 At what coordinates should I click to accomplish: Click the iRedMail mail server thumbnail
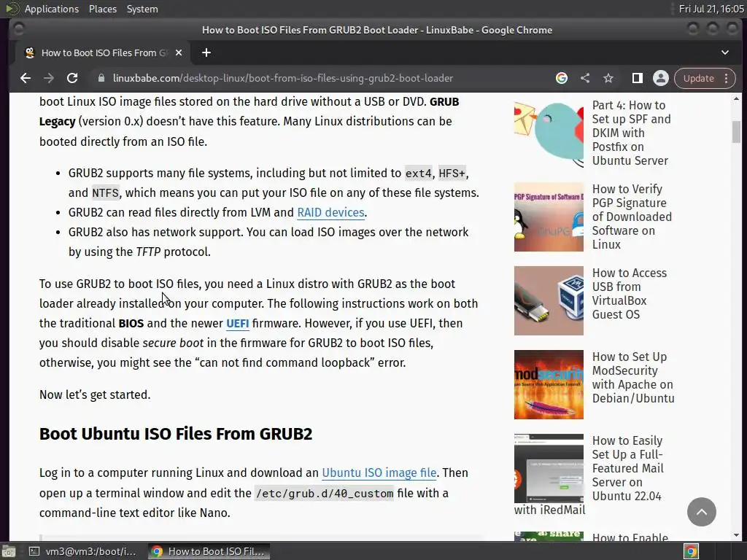click(549, 468)
